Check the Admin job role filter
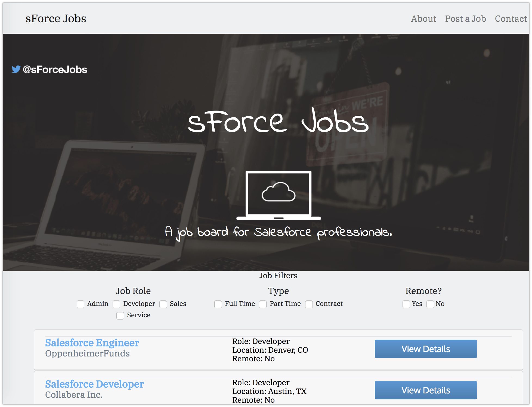The height and width of the screenshot is (407, 532). (81, 304)
